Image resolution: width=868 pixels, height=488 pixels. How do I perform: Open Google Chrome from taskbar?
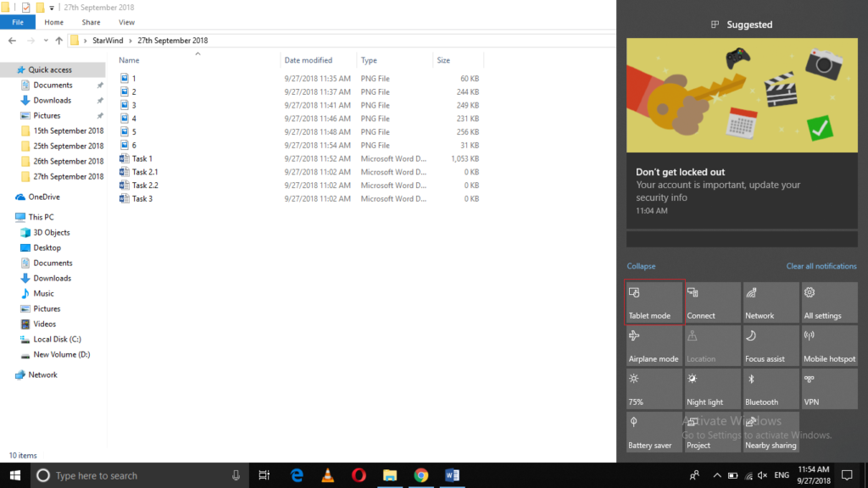pos(420,475)
